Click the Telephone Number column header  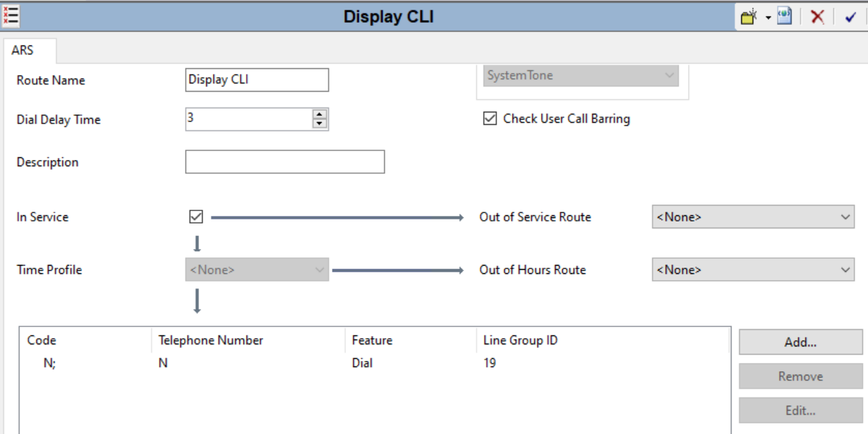point(248,340)
